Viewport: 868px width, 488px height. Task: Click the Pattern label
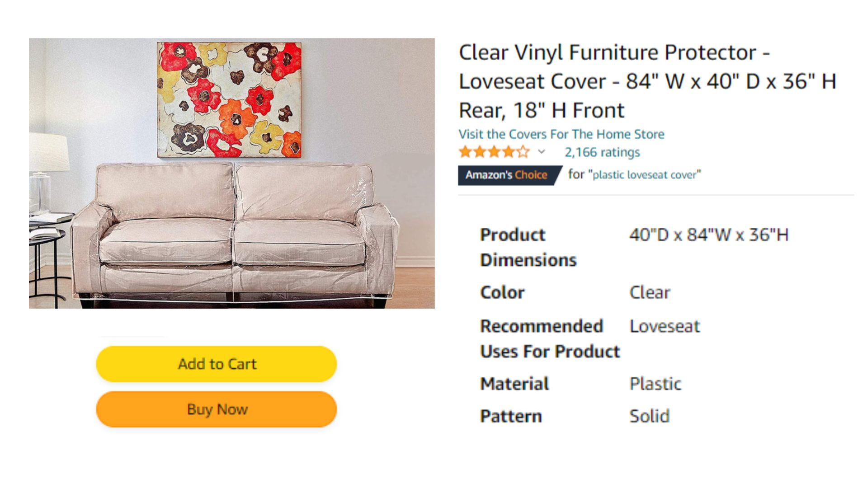click(511, 416)
